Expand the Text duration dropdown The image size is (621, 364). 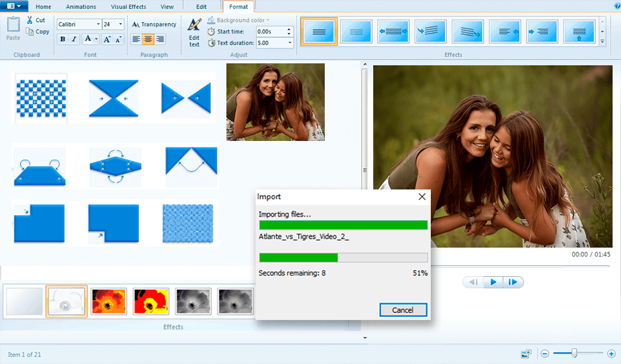tap(289, 43)
